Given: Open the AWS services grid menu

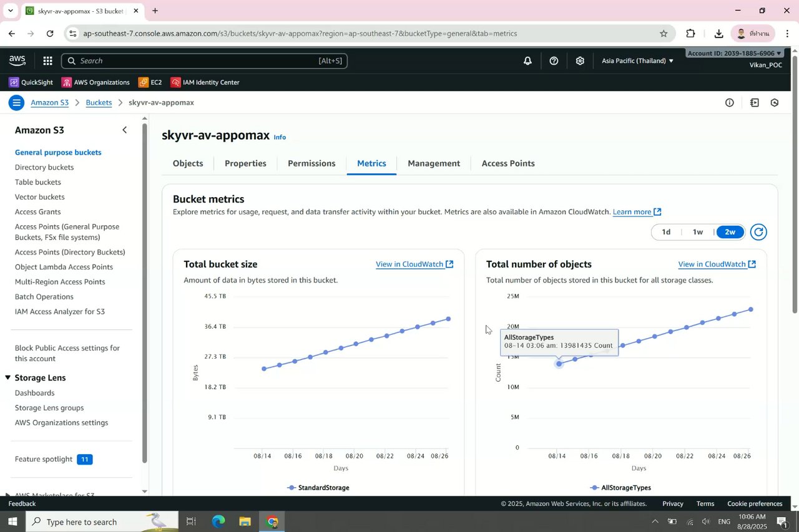Looking at the screenshot, I should point(47,60).
